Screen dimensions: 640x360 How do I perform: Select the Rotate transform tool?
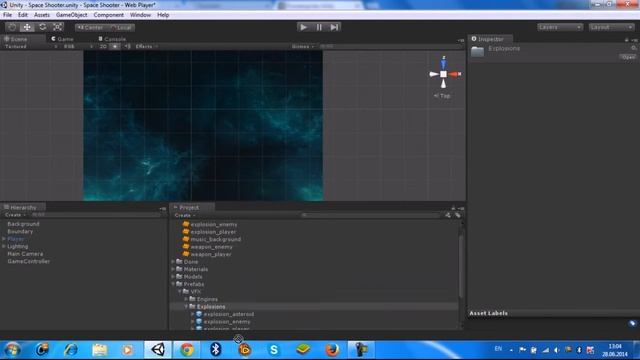coord(42,27)
